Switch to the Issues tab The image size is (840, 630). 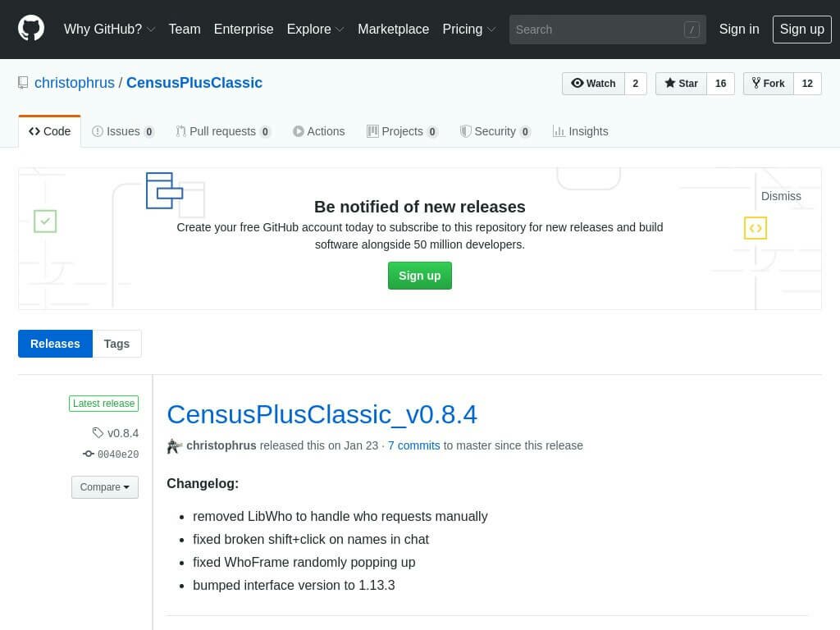click(123, 131)
